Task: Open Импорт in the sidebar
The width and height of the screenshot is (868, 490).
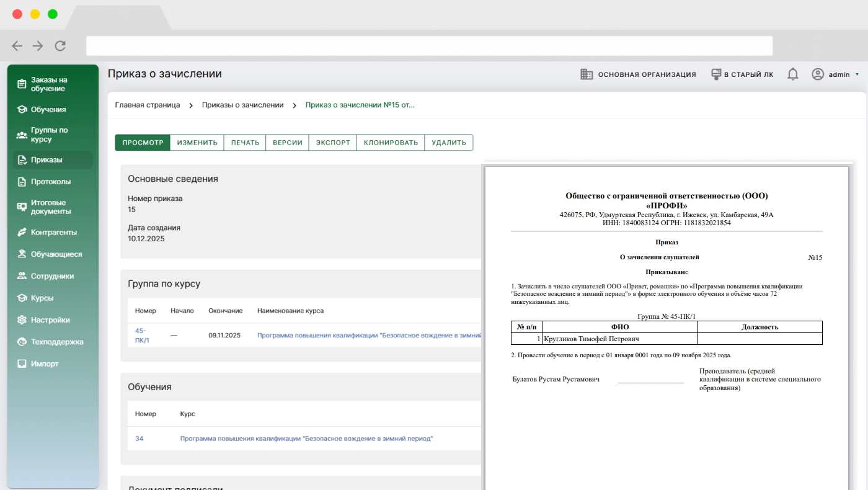Action: (x=45, y=363)
